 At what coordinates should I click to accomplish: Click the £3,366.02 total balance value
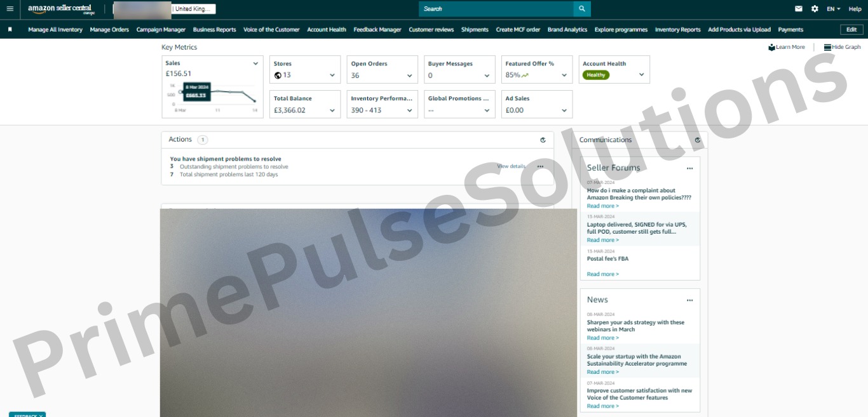[x=290, y=110]
